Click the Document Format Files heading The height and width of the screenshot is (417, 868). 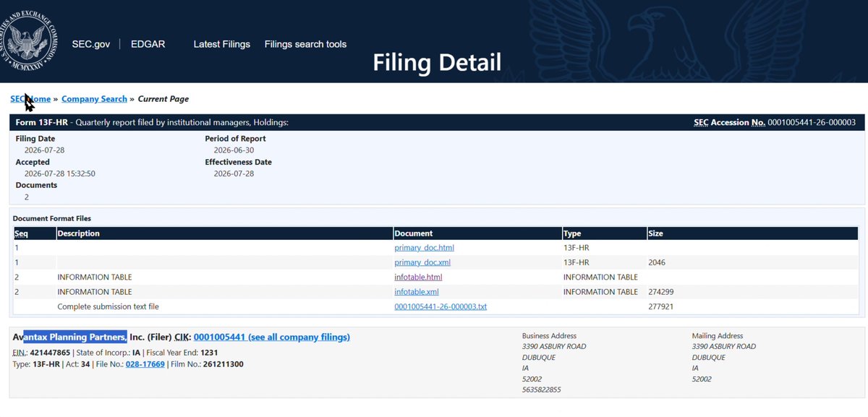coord(52,218)
